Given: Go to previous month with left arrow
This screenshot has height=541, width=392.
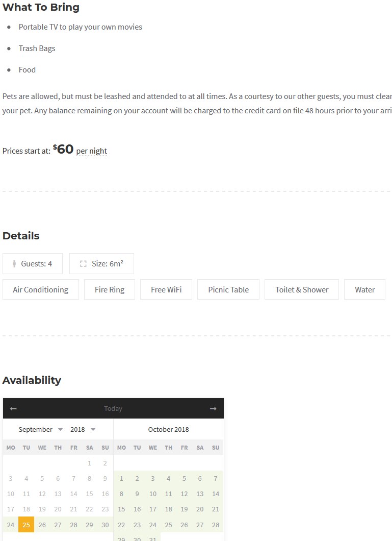Looking at the screenshot, I should tap(13, 408).
